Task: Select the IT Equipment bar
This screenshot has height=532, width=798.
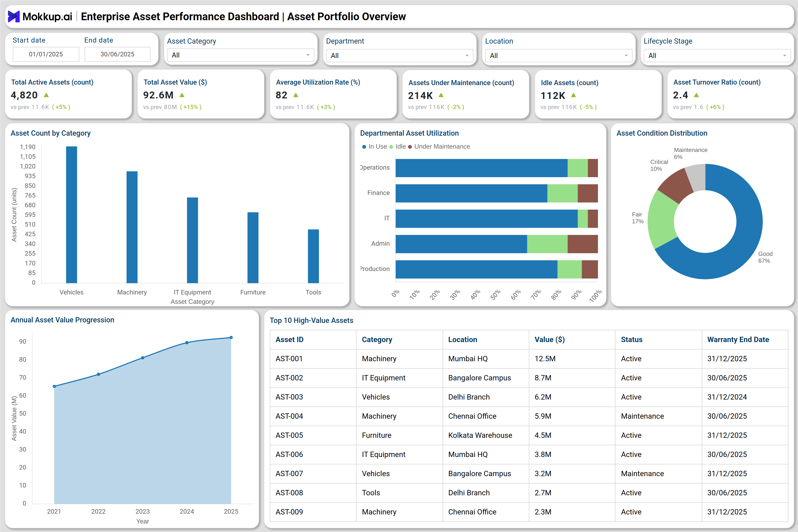Action: [x=192, y=240]
